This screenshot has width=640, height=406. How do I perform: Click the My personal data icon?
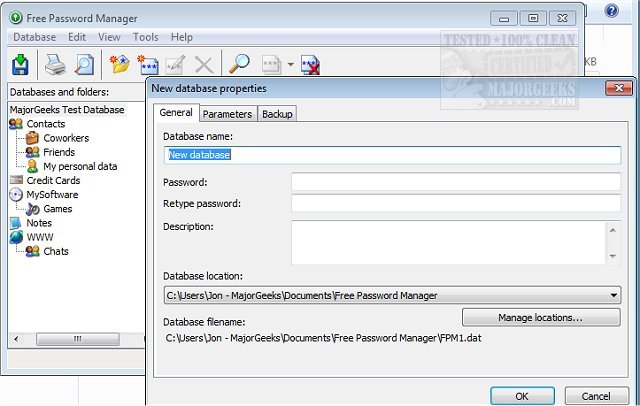coord(32,166)
